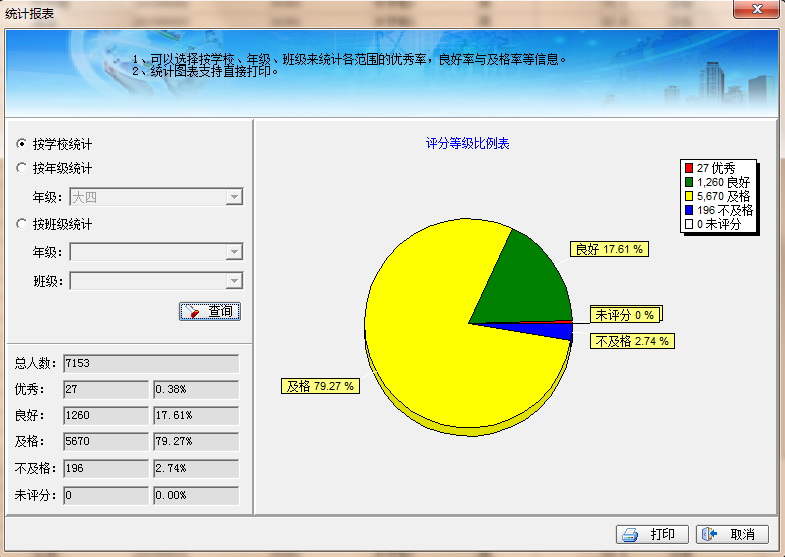785x557 pixels.
Task: Click the legend entry 5,670 及格
Action: [x=718, y=196]
